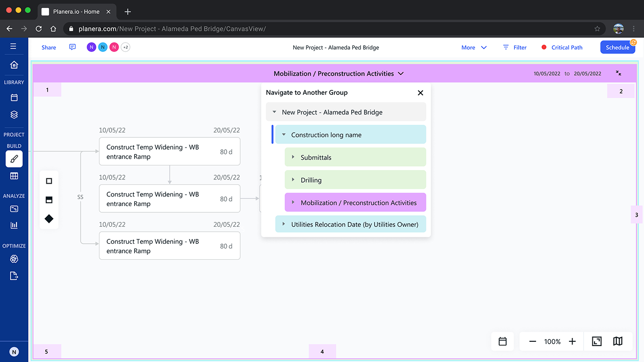Open the Analyze image panel icon

click(14, 209)
